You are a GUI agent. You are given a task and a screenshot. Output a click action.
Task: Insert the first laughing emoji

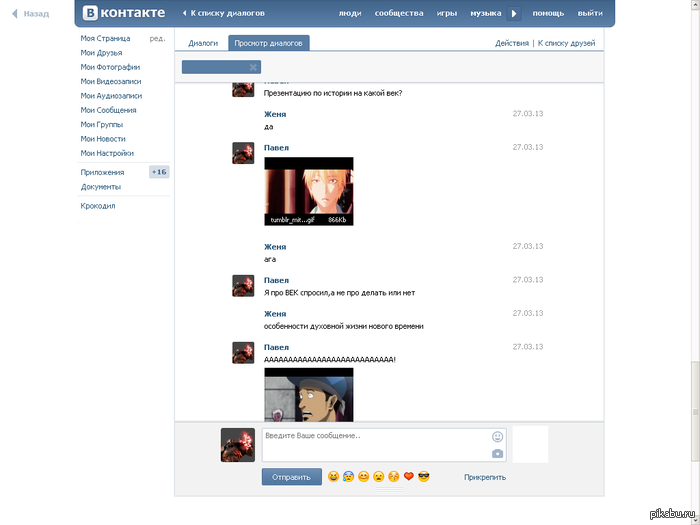coord(333,477)
